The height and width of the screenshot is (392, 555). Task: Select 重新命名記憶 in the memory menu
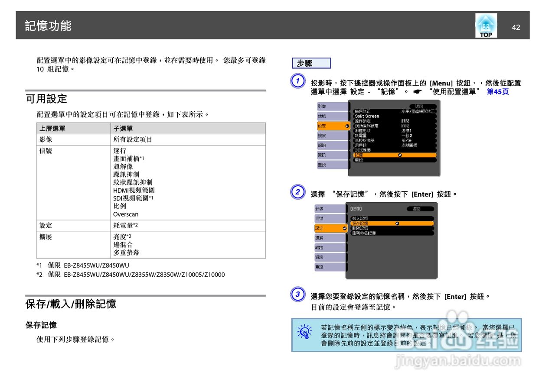[364, 233]
